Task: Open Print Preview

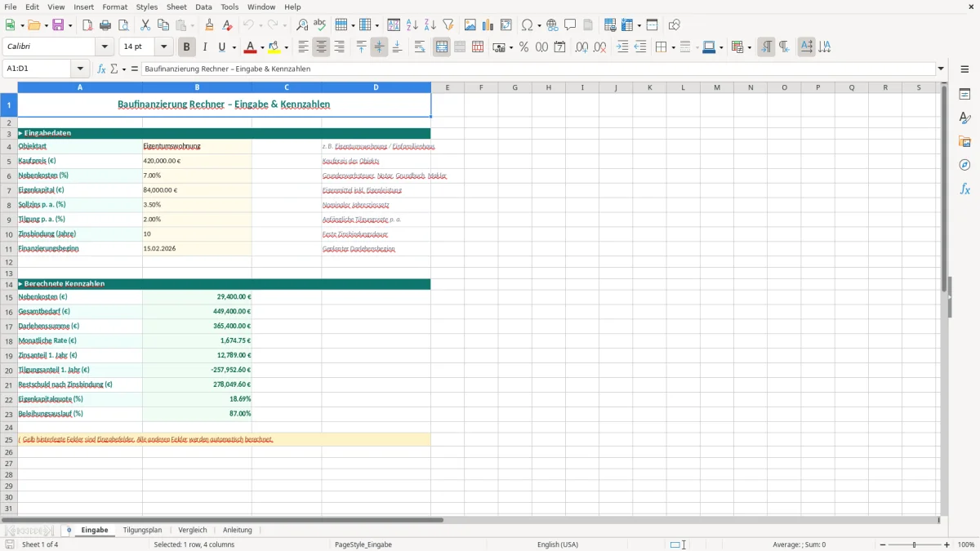Action: point(123,25)
